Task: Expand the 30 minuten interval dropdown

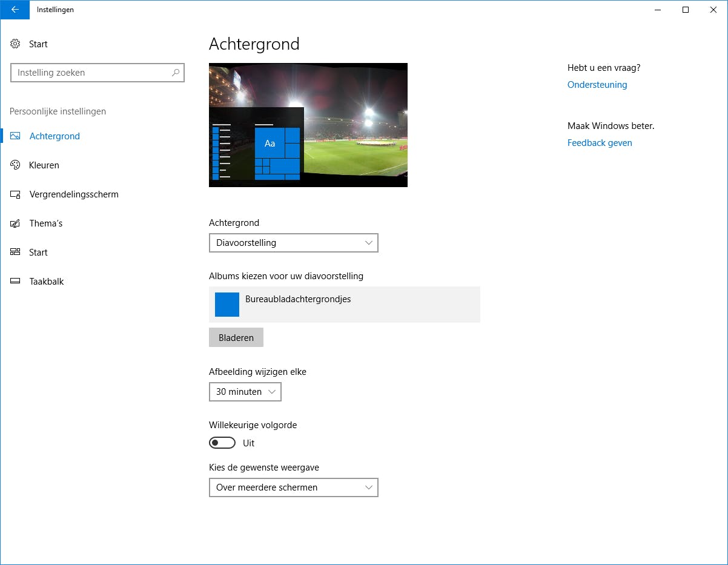Action: 245,392
